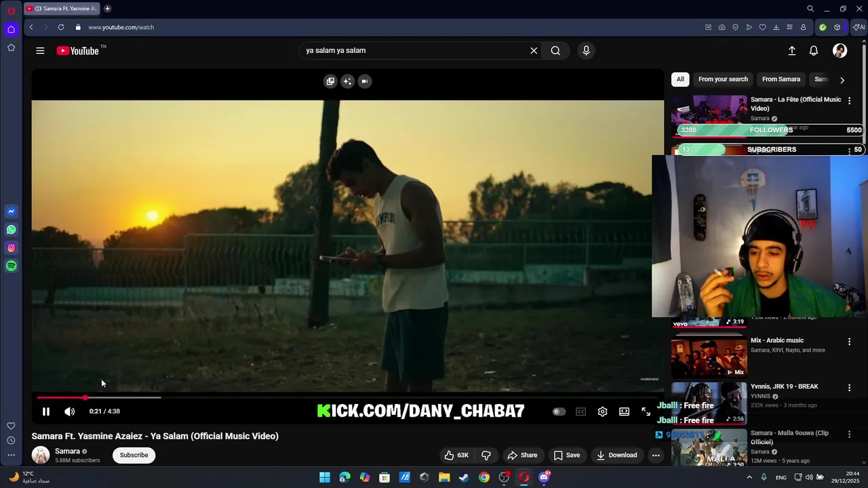The height and width of the screenshot is (488, 868).
Task: Share the video
Action: pos(522,455)
